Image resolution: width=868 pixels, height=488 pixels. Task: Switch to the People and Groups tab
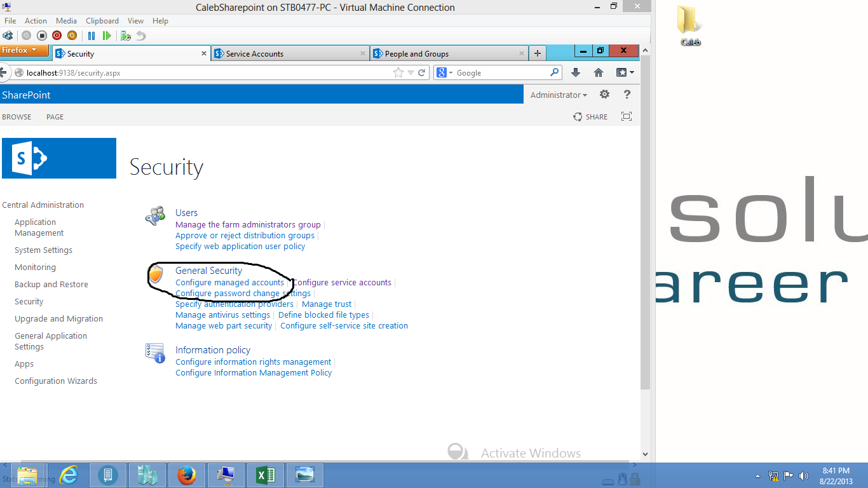click(449, 53)
